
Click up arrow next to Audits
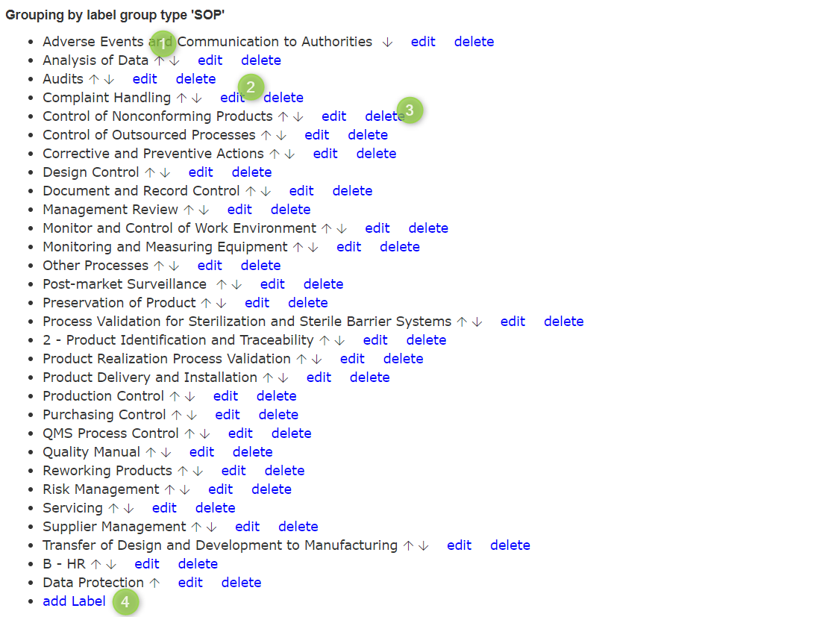(x=94, y=80)
